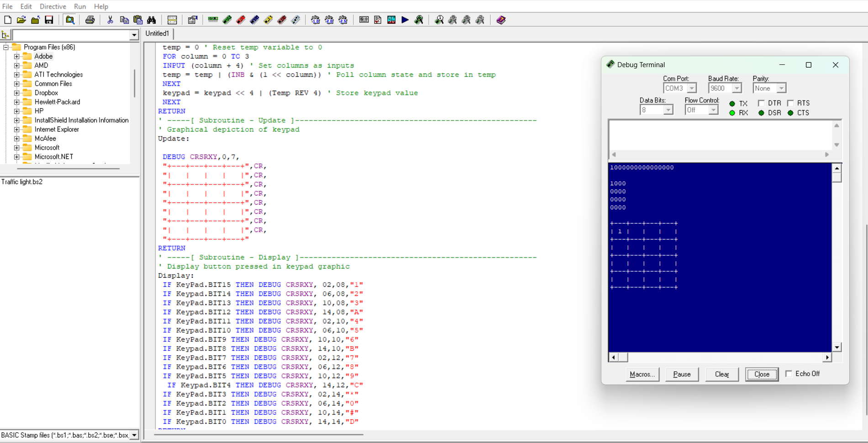
Task: Open the Run menu
Action: point(80,6)
